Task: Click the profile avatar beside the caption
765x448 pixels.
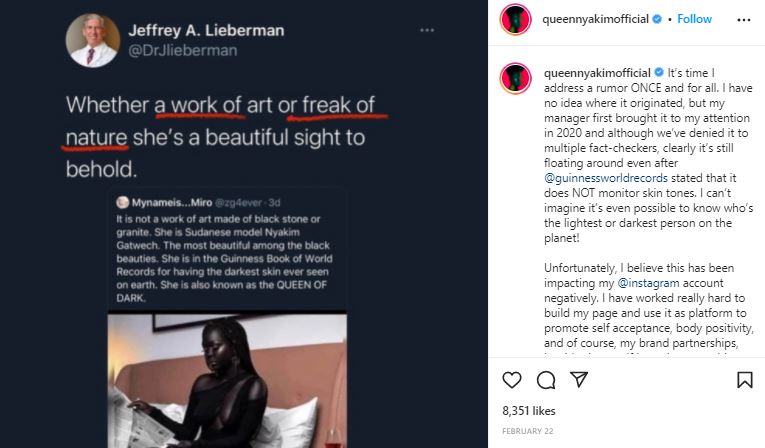Action: pos(516,78)
